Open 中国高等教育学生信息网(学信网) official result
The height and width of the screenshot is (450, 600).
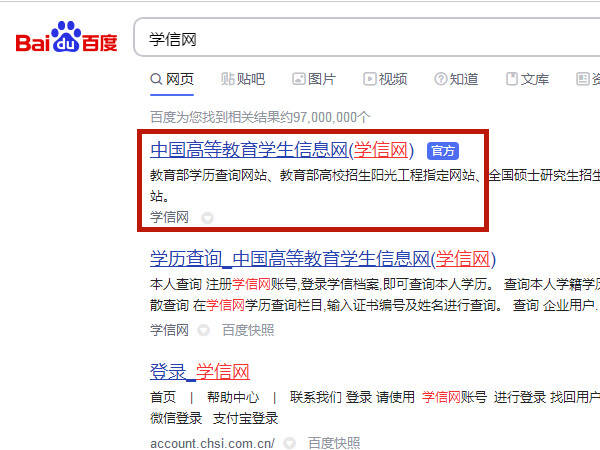coord(282,150)
